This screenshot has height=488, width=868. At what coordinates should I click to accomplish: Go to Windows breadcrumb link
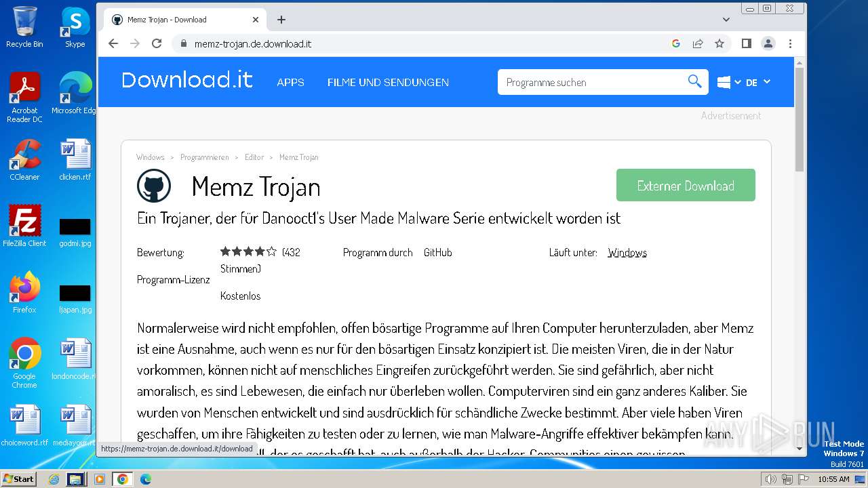151,157
